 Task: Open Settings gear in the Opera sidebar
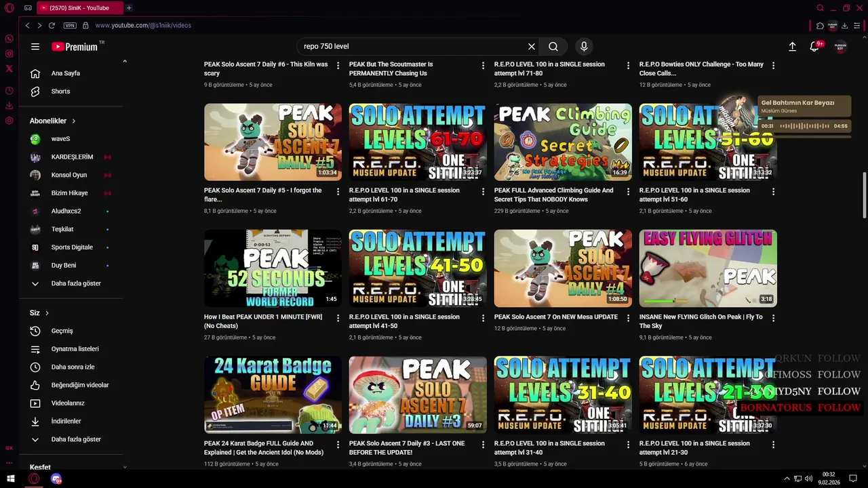point(9,121)
